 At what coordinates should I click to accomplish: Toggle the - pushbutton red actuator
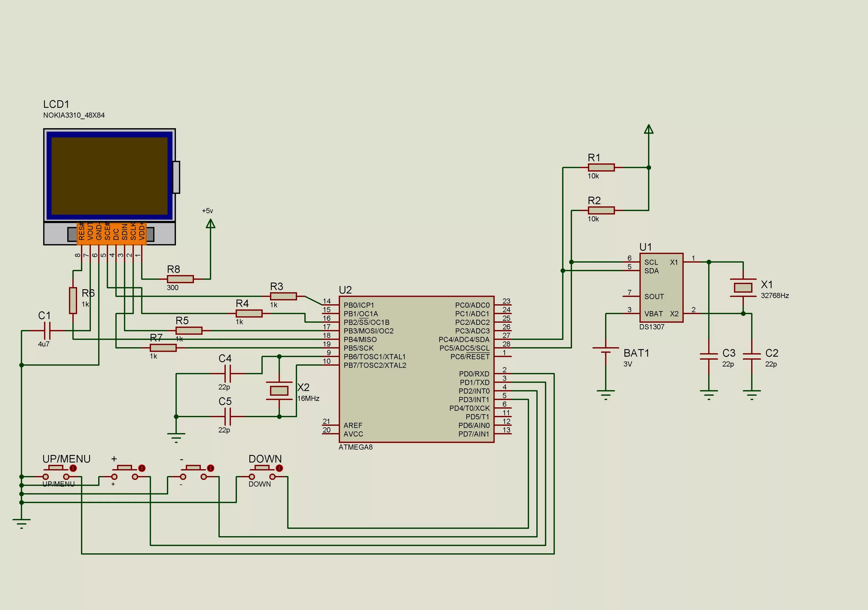tap(211, 468)
